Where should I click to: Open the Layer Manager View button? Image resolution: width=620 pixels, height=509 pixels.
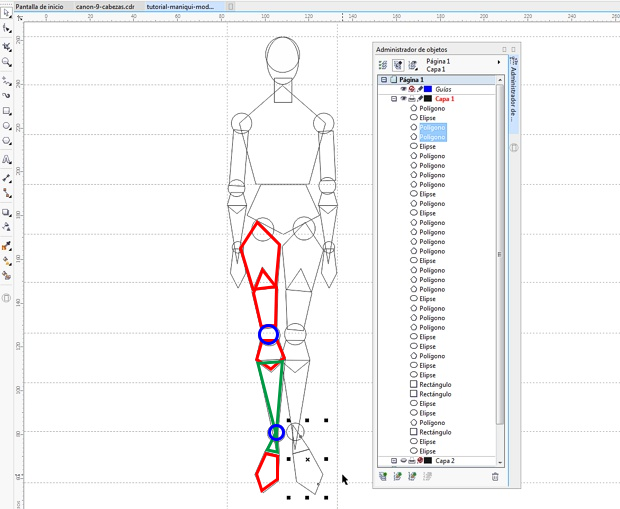pyautogui.click(x=413, y=65)
